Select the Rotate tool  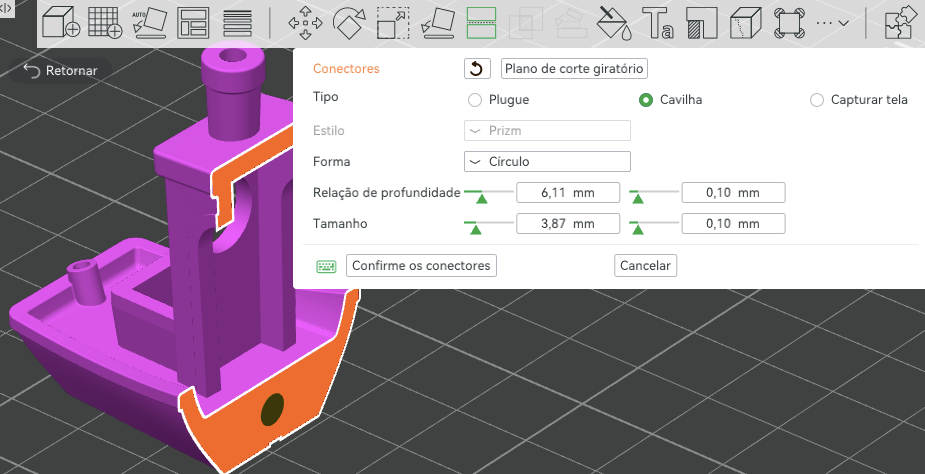coord(349,23)
